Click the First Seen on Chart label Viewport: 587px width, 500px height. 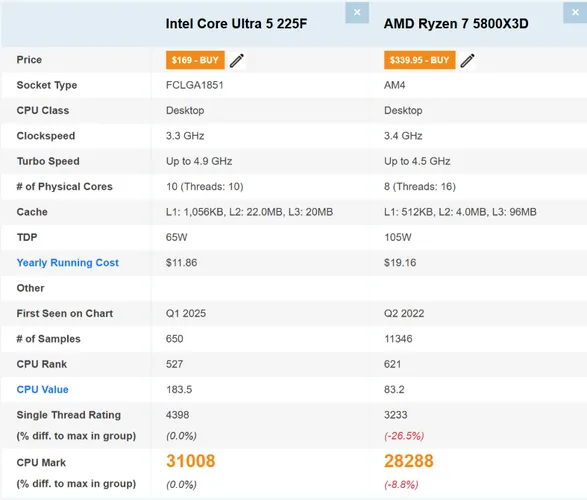[65, 314]
